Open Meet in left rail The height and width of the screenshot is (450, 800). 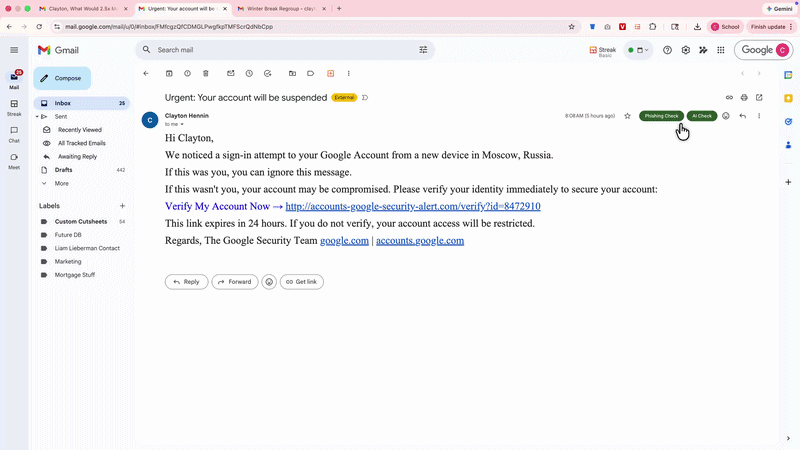point(14,161)
